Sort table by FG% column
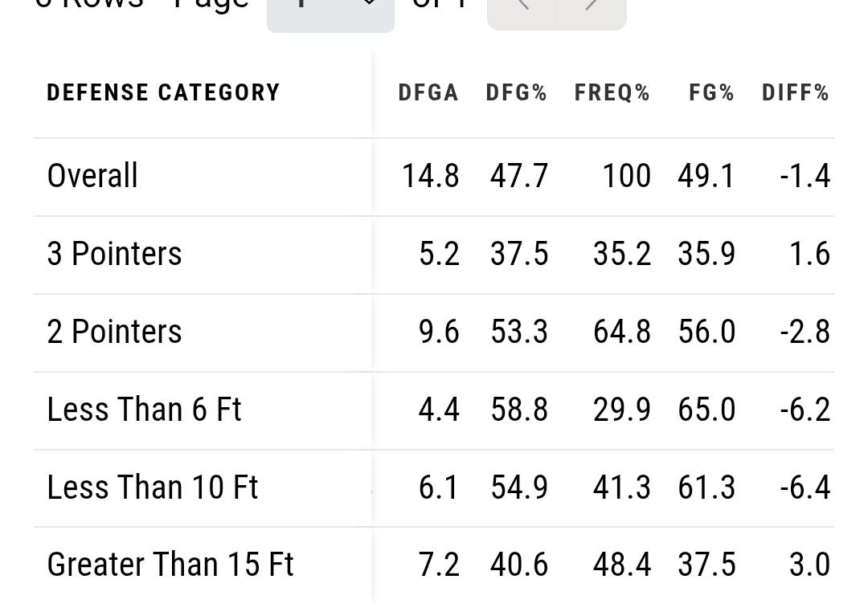Screen dimensions: 868x612 (x=711, y=92)
